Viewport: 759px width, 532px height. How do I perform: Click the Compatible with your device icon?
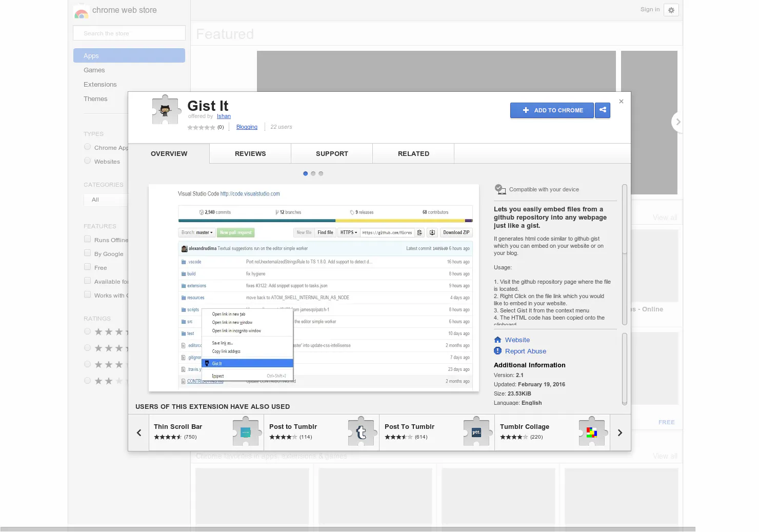500,189
